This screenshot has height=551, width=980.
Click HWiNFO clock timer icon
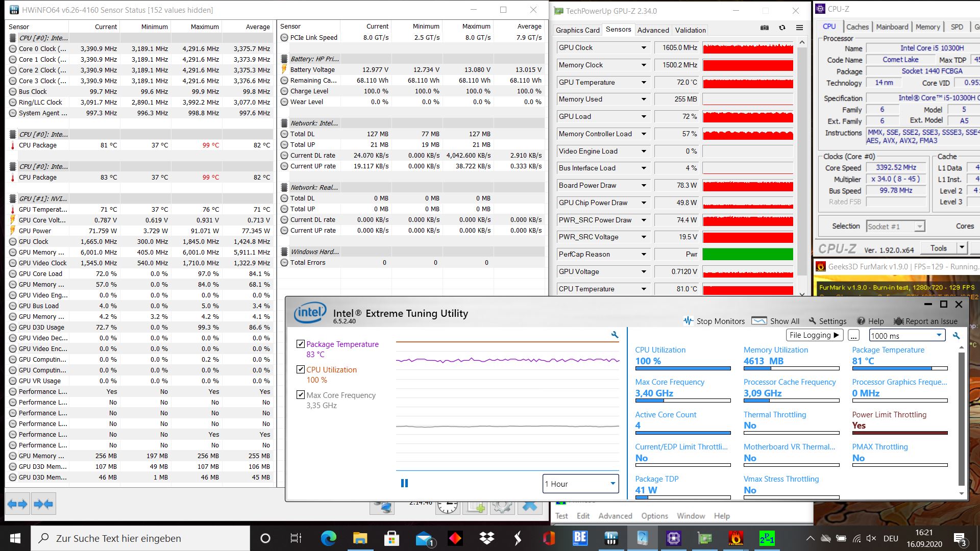(448, 507)
